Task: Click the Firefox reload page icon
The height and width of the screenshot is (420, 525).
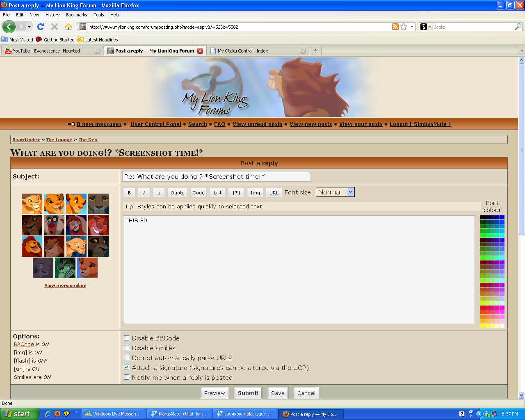Action: pyautogui.click(x=40, y=27)
